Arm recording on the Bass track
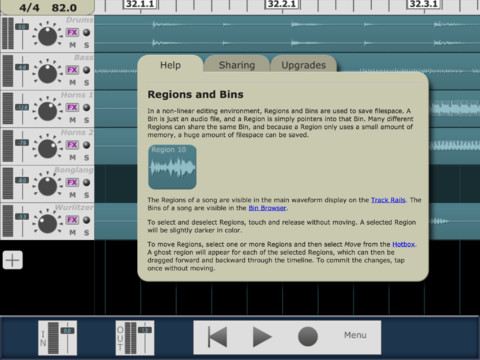This screenshot has height=360, width=480. tap(86, 70)
